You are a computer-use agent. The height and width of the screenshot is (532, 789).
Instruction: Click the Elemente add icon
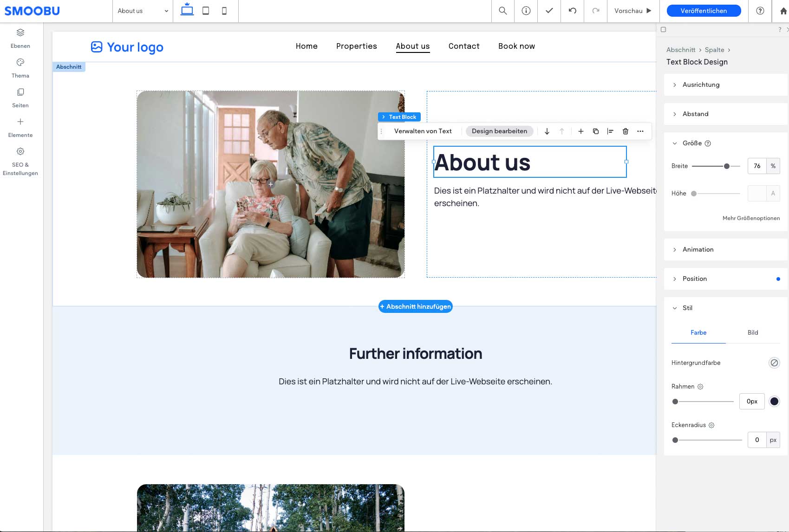20,122
